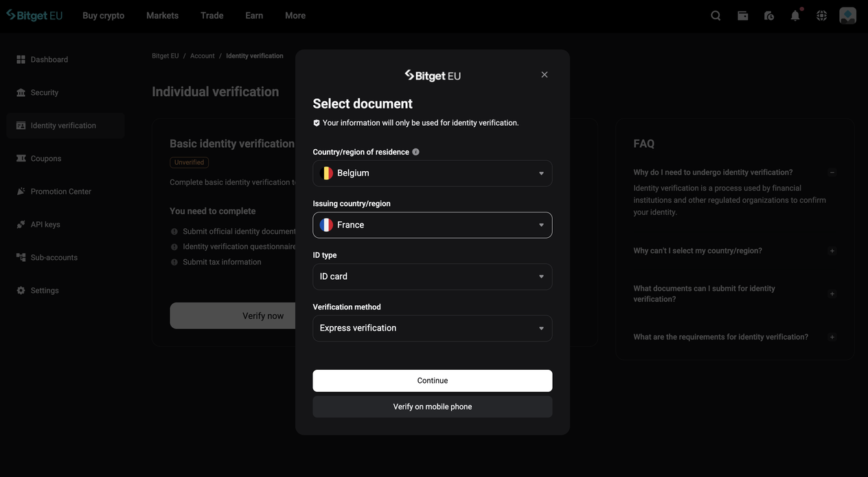Click Bitget EU breadcrumb link
Screen dimensions: 868x477
pyautogui.click(x=165, y=56)
